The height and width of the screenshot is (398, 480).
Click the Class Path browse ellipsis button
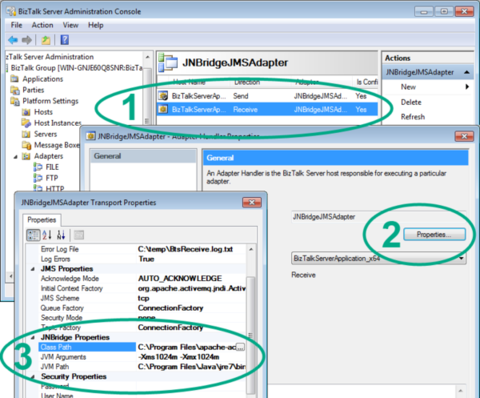point(241,347)
